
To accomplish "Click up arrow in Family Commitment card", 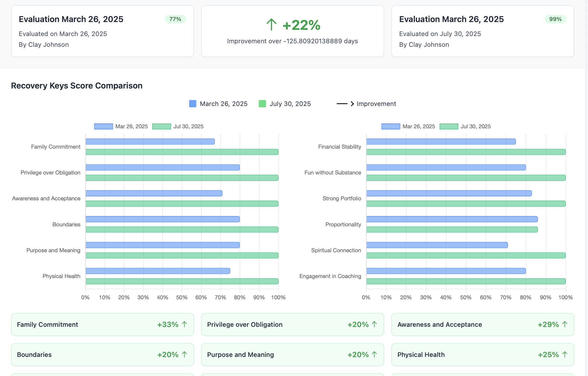I will click(x=185, y=324).
